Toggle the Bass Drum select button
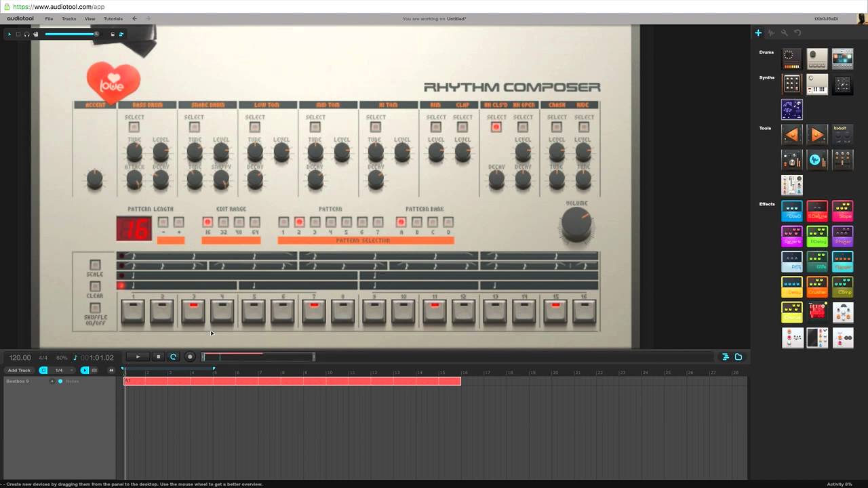The height and width of the screenshot is (488, 868). (x=134, y=127)
